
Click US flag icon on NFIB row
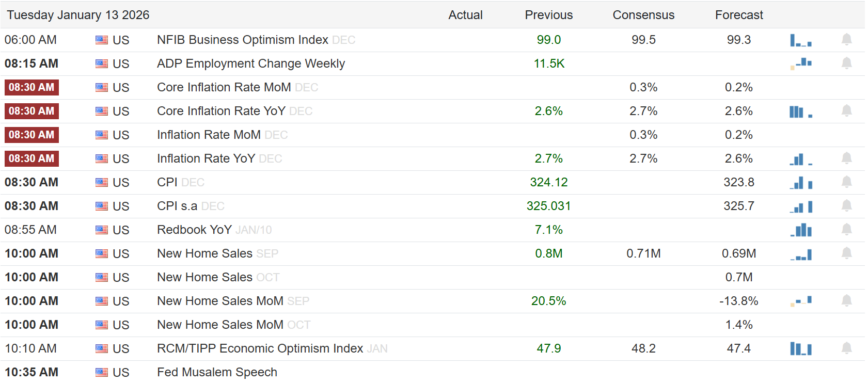pos(102,40)
